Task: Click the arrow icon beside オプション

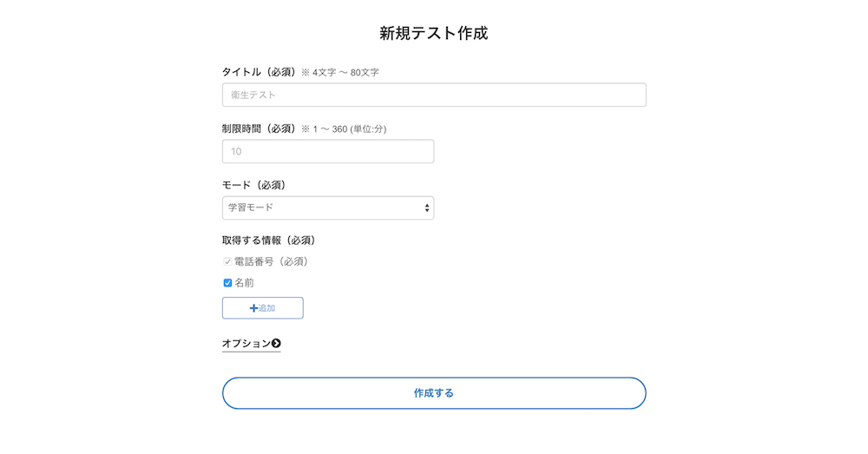Action: [276, 343]
